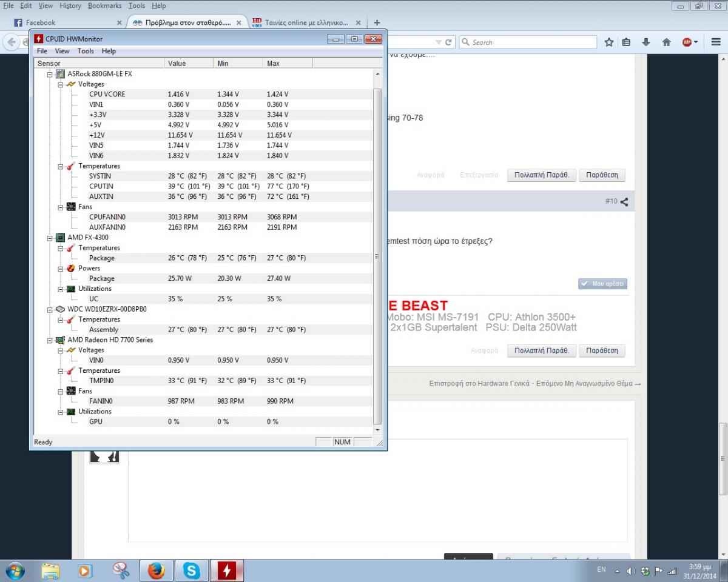Image resolution: width=728 pixels, height=582 pixels.
Task: Open the Snipping Tool taskbar icon
Action: (121, 570)
